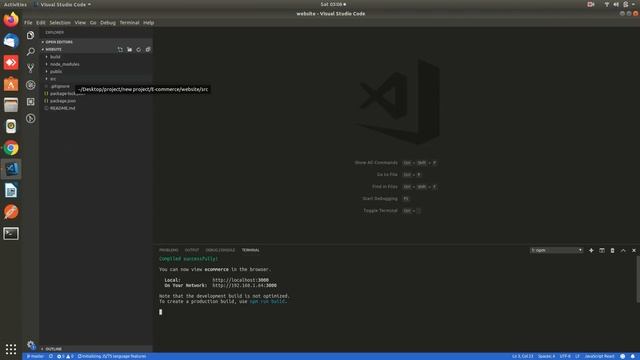640x360 pixels.
Task: Open the View menu
Action: click(x=80, y=22)
